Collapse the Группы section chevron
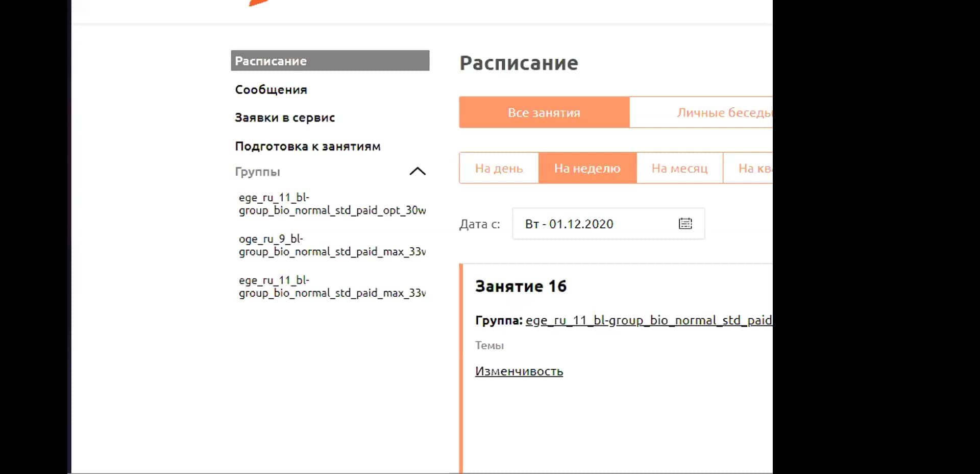Screen dimensions: 980x474 (418, 171)
